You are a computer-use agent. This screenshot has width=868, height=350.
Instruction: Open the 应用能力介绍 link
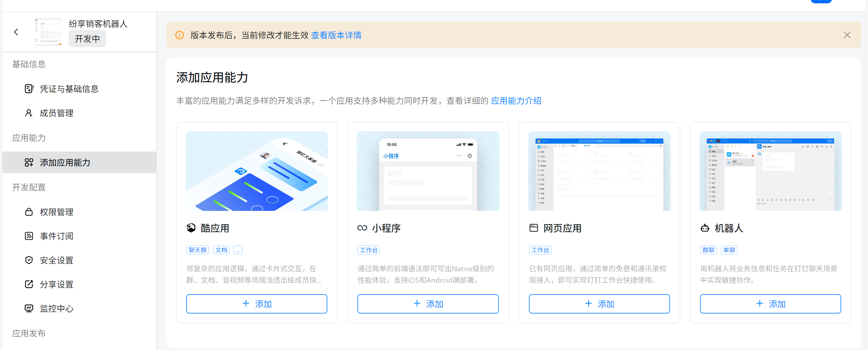[x=516, y=101]
